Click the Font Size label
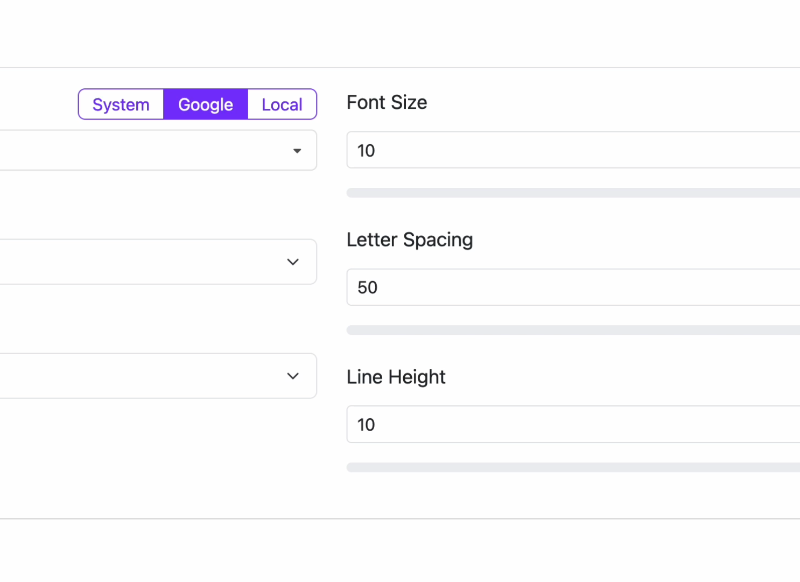 (387, 103)
